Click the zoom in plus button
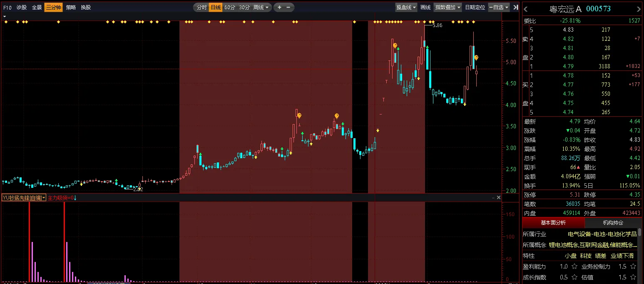This screenshot has height=284, width=644. 279,7
